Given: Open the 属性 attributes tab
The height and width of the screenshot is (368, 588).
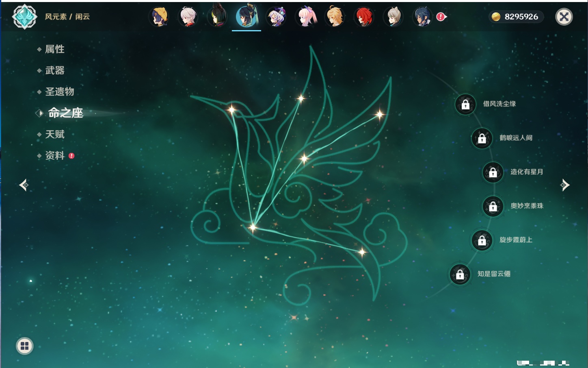Looking at the screenshot, I should tap(54, 49).
